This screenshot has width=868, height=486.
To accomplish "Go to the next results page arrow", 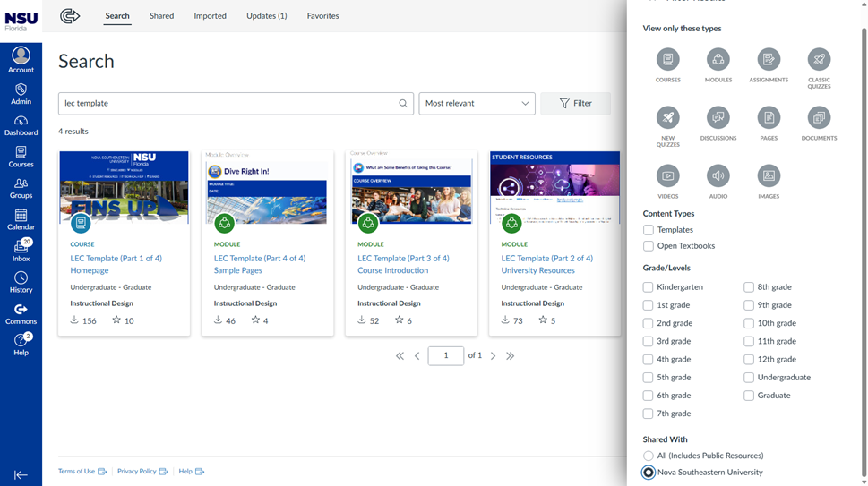I will tap(494, 356).
